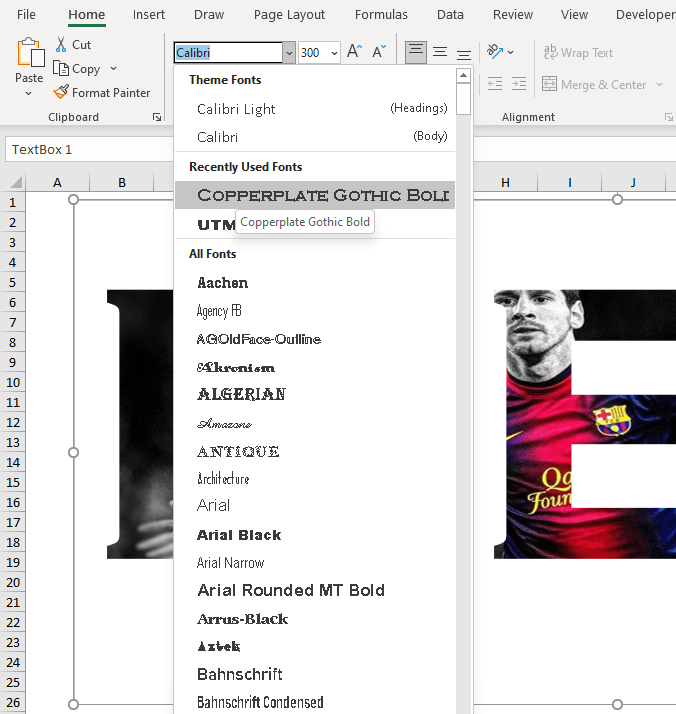Choose Calibri body theme font
The height and width of the screenshot is (714, 676).
(315, 137)
